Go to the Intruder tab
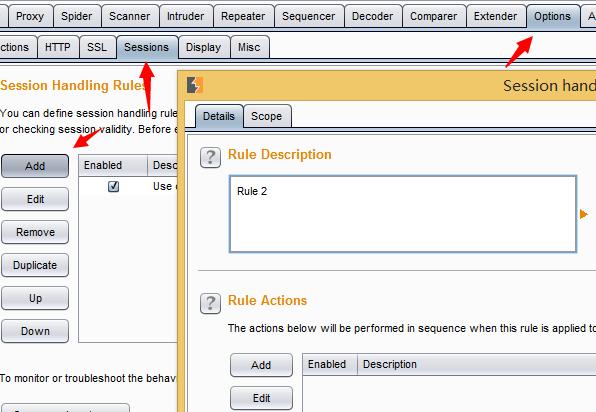 [185, 16]
